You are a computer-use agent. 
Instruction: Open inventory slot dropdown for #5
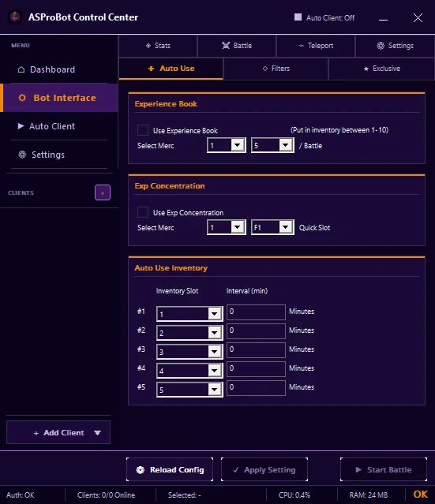pos(189,390)
